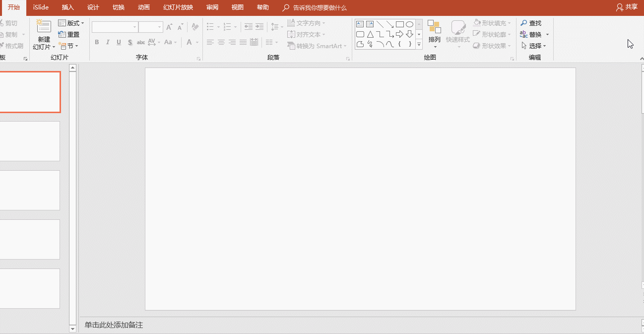This screenshot has height=334, width=644.
Task: Toggle strikethrough formatting
Action: pyautogui.click(x=141, y=42)
